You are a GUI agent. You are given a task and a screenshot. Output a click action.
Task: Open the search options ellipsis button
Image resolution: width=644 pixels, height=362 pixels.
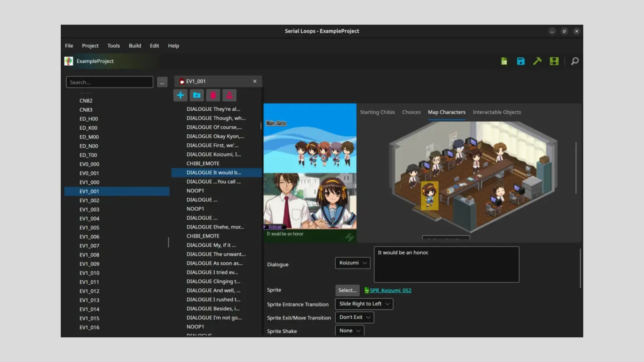pos(162,82)
